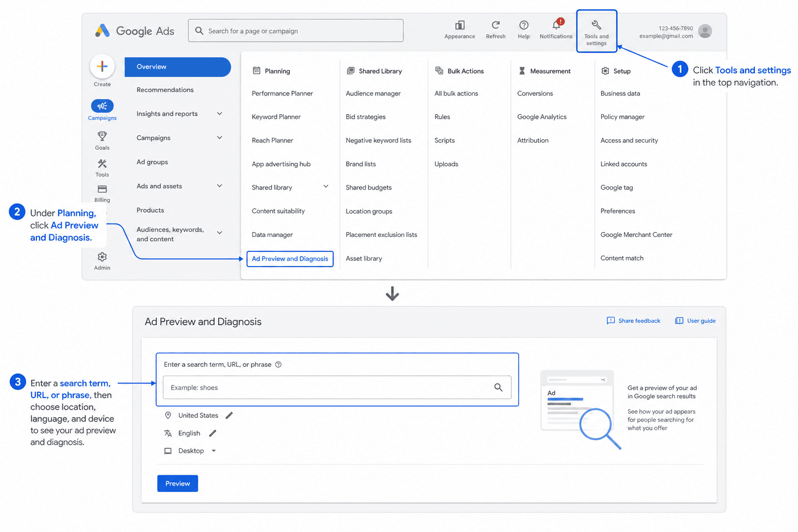Open Content suitability
Image resolution: width=798 pixels, height=532 pixels.
(278, 211)
